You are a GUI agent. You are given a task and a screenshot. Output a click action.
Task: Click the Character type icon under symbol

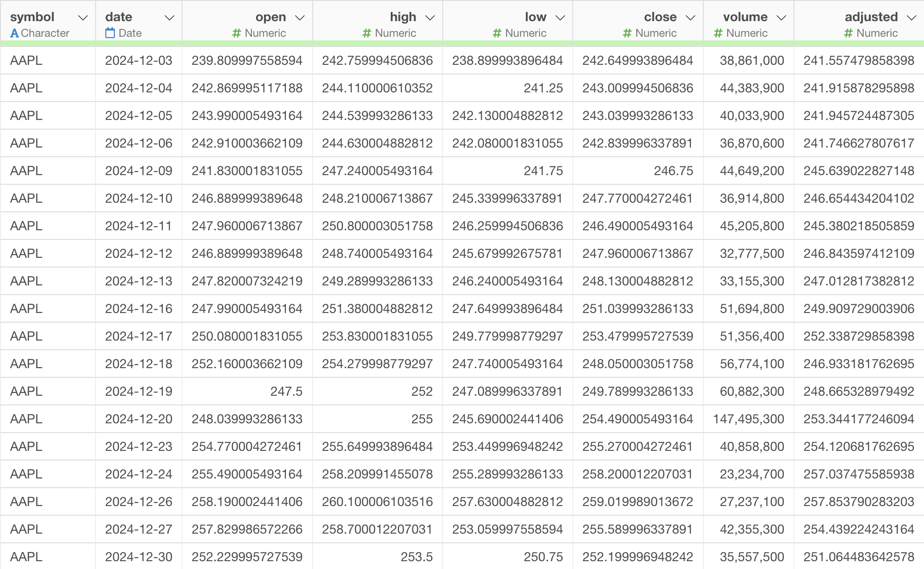[x=14, y=33]
